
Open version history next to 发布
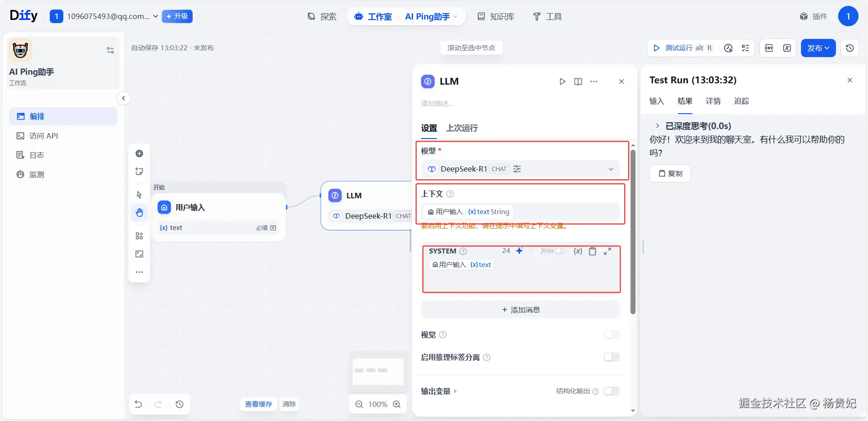(x=850, y=48)
